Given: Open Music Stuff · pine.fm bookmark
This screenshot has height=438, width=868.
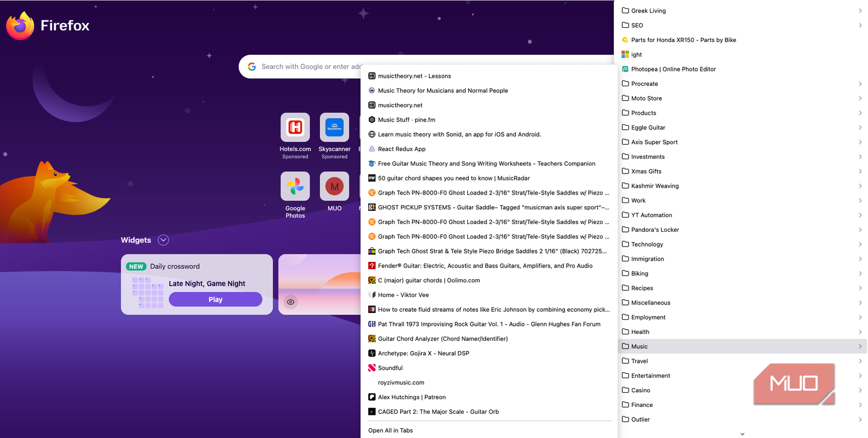Looking at the screenshot, I should click(489, 120).
